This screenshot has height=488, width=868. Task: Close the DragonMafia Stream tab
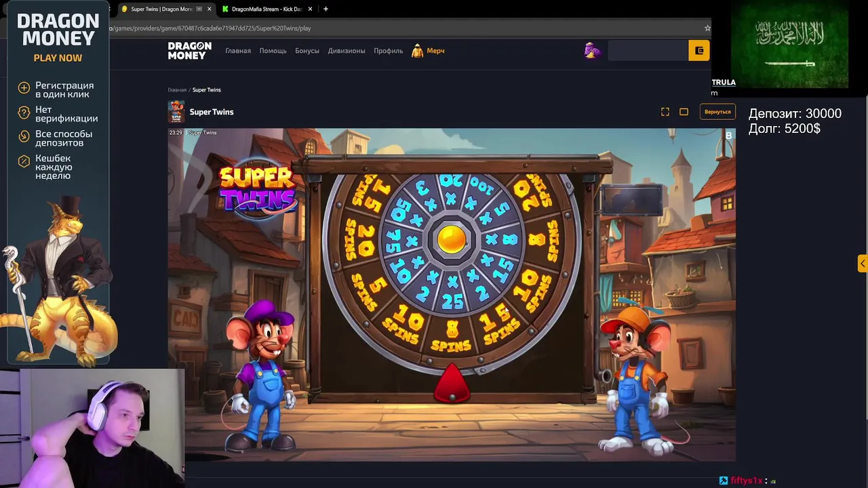(x=310, y=9)
